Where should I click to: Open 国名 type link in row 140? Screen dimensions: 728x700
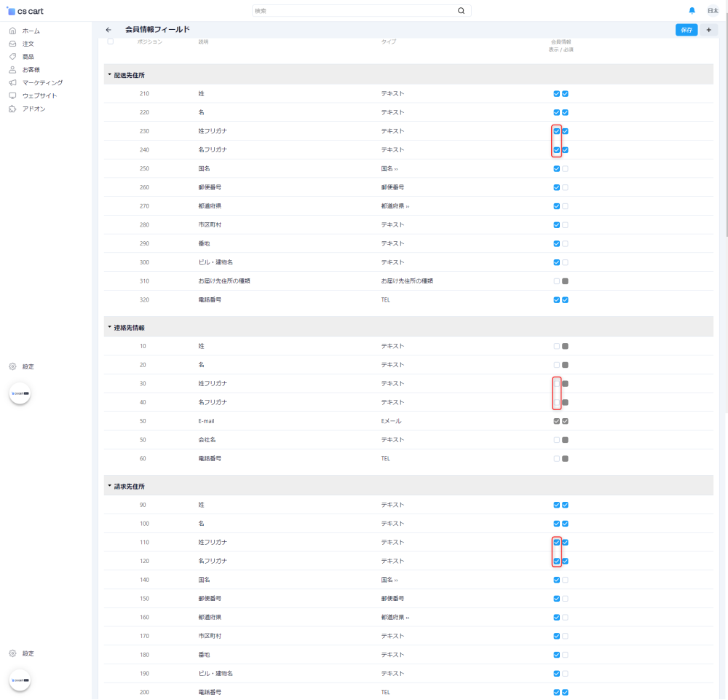[389, 580]
